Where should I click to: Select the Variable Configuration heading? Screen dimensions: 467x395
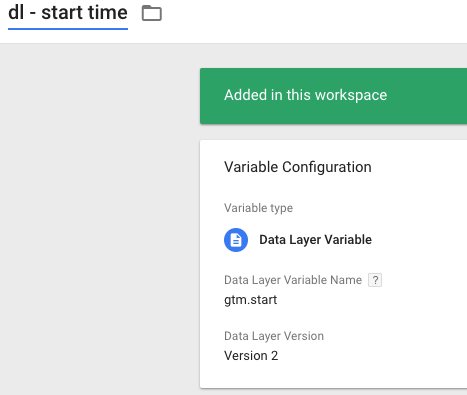coord(298,167)
